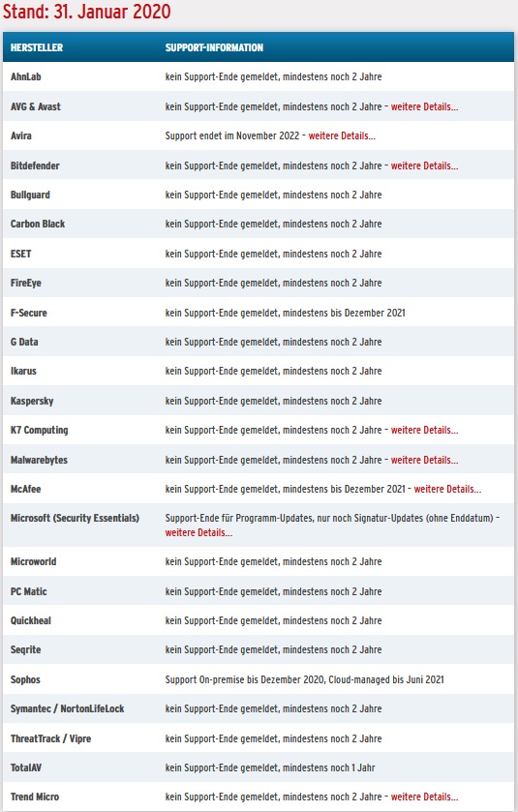The image size is (518, 812).
Task: Select the AhnLab manufacturer name
Action: click(25, 76)
